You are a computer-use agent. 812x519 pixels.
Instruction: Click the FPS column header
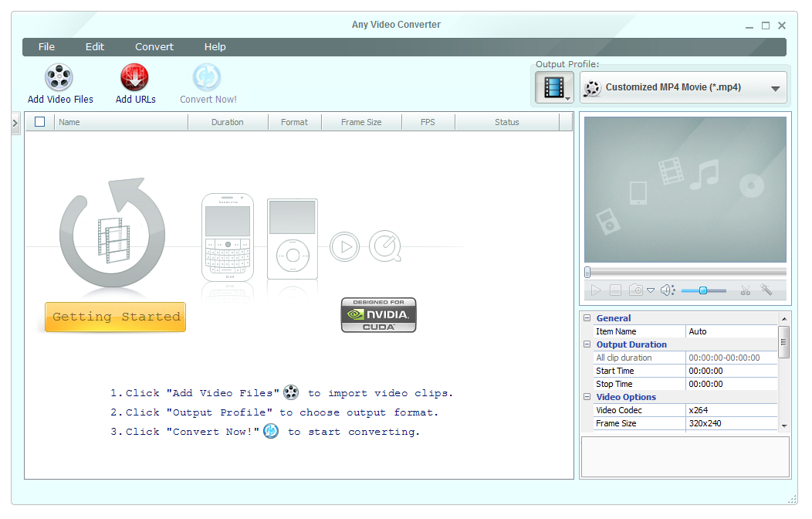[x=428, y=122]
